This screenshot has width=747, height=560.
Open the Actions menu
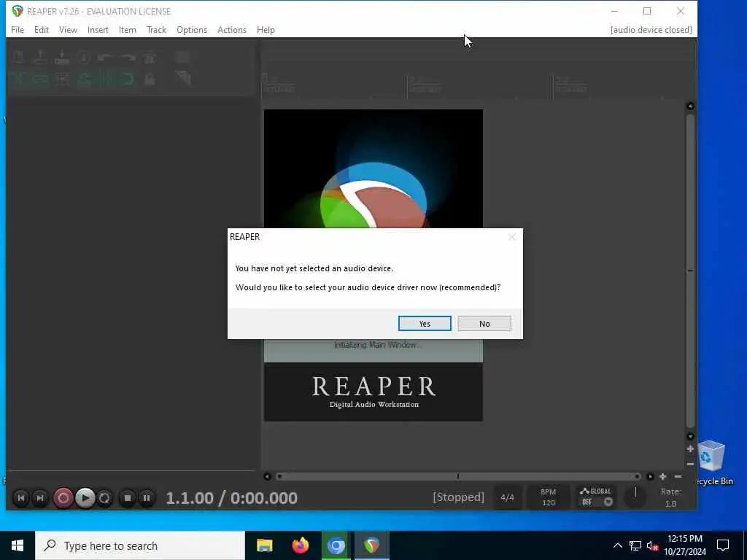tap(232, 29)
